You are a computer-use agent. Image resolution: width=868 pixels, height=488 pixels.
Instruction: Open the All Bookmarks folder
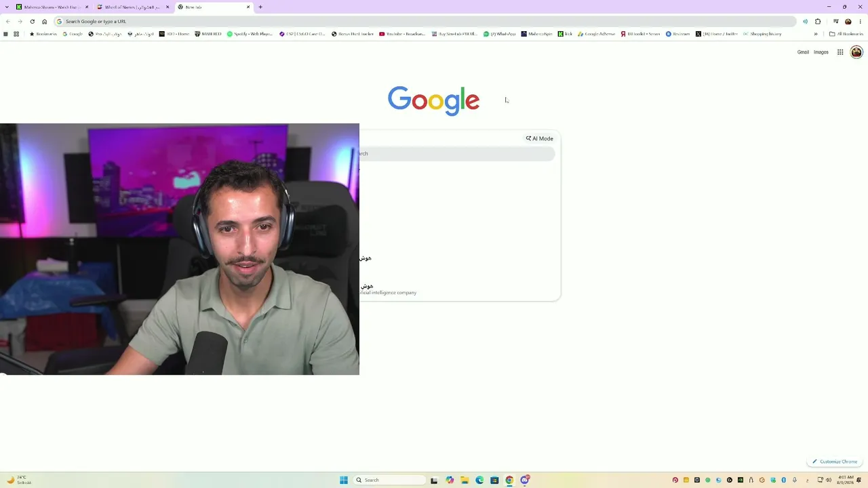(846, 34)
